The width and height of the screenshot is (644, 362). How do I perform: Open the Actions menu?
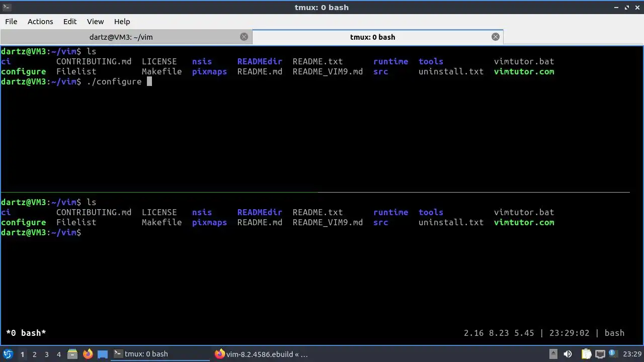40,22
